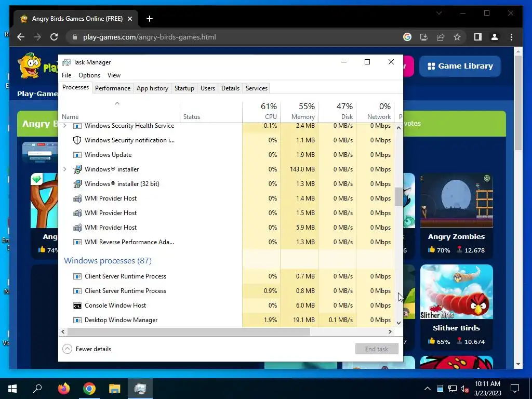Click the install app icon in address bar
This screenshot has width=532, height=399.
click(x=424, y=37)
